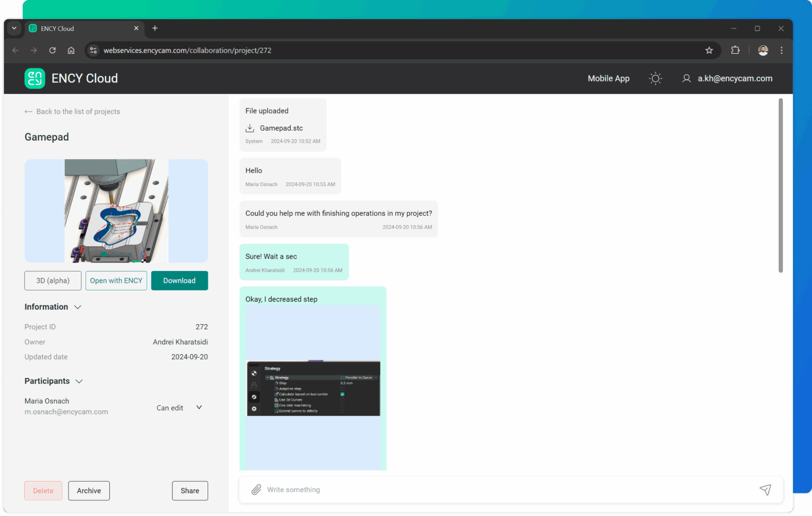Open Can edit permission dropdown
The height and width of the screenshot is (516, 812).
pos(179,407)
